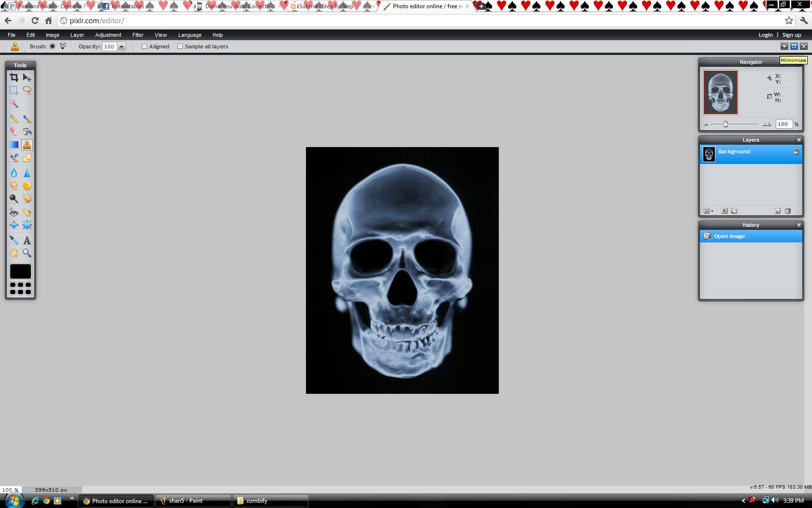Click the Opacity value field
This screenshot has width=812, height=508.
[110, 47]
